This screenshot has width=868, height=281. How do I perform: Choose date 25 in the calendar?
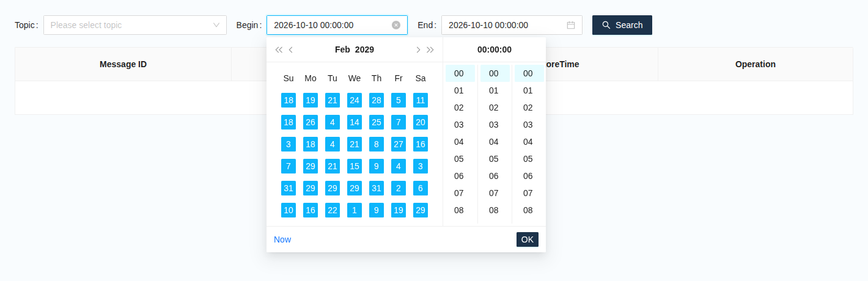click(x=377, y=122)
